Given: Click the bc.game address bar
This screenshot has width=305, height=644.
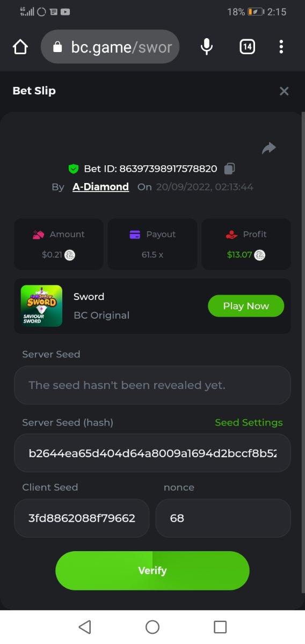Looking at the screenshot, I should (x=110, y=47).
